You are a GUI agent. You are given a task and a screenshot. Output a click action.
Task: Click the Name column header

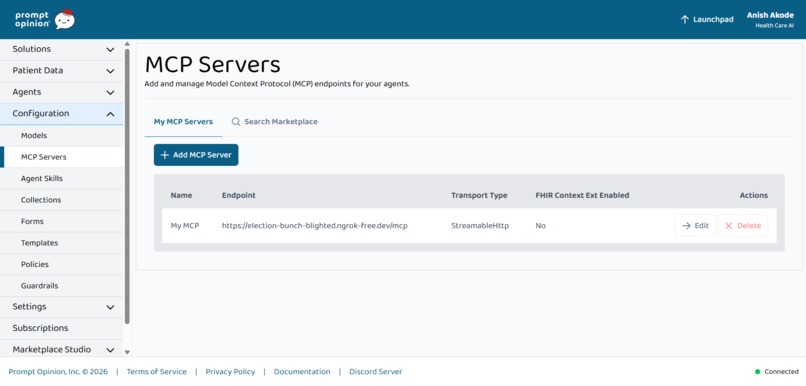(181, 195)
